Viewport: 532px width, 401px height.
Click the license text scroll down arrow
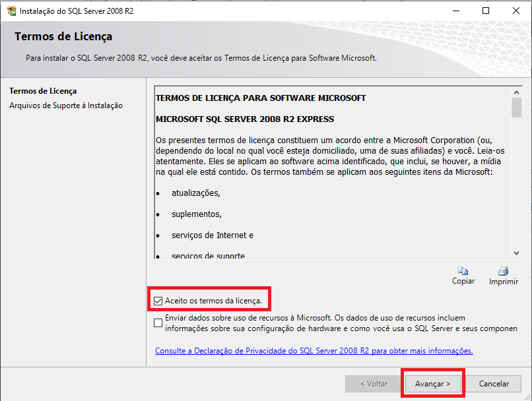pos(516,253)
